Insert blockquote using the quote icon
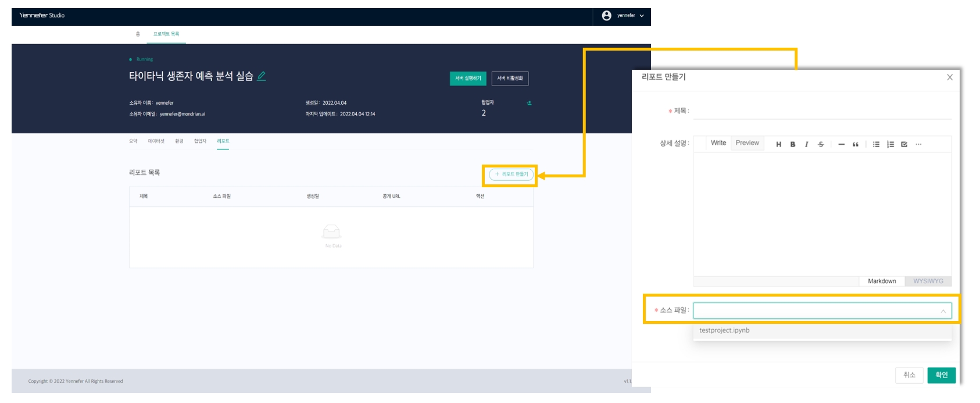This screenshot has width=980, height=403. tap(855, 144)
